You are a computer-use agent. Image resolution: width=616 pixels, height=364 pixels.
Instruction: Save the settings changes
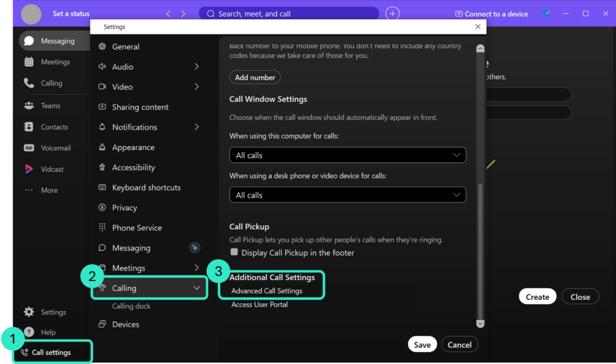pyautogui.click(x=422, y=345)
